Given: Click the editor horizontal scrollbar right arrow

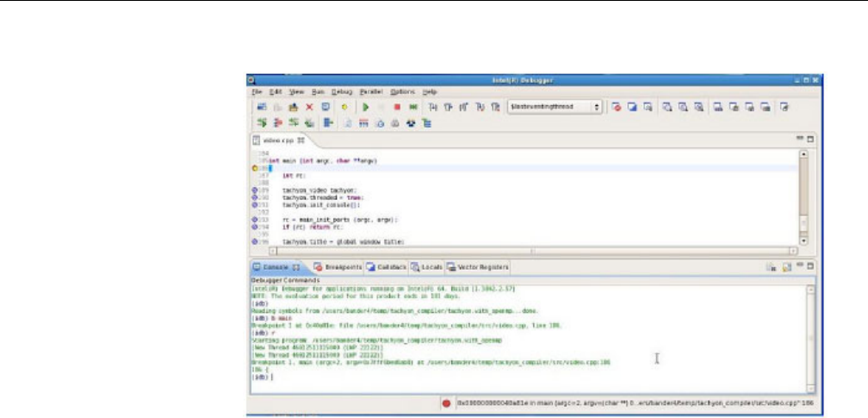Looking at the screenshot, I should click(x=793, y=251).
